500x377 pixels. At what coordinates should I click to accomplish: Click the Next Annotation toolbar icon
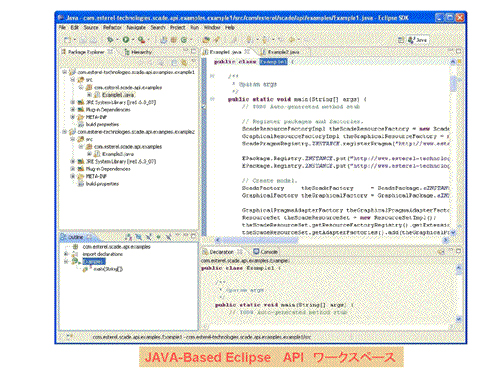tap(249, 40)
